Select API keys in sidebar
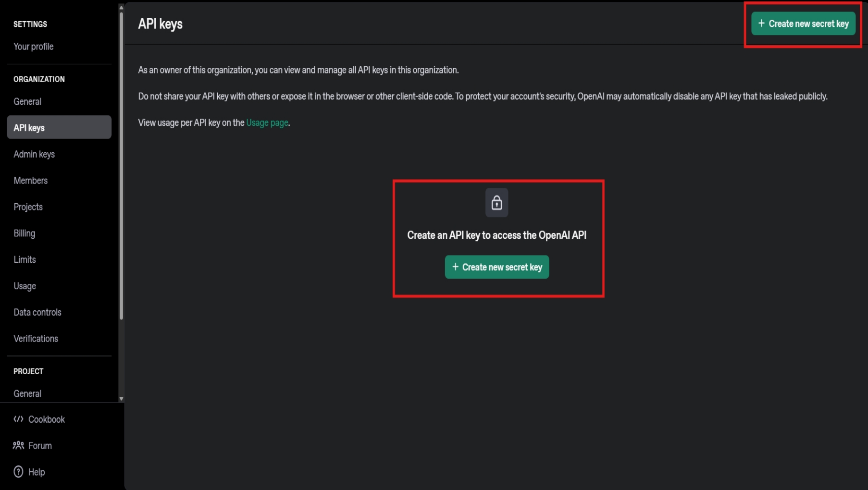 [x=59, y=127]
